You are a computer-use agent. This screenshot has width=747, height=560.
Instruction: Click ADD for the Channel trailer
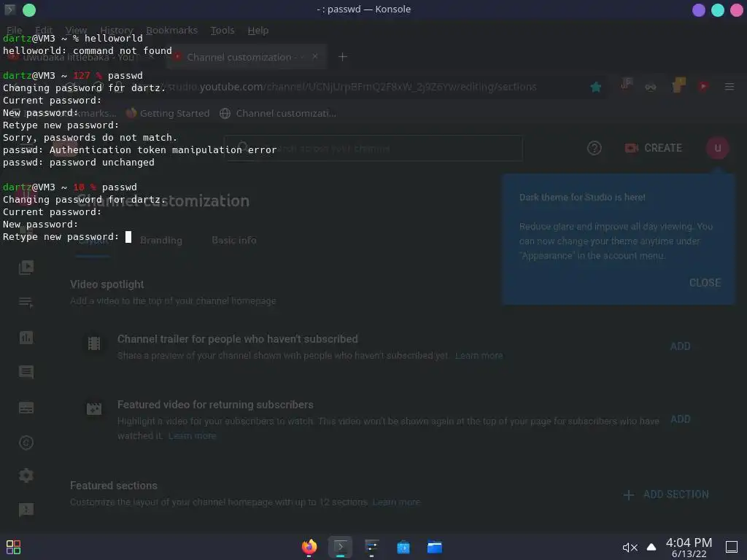680,346
